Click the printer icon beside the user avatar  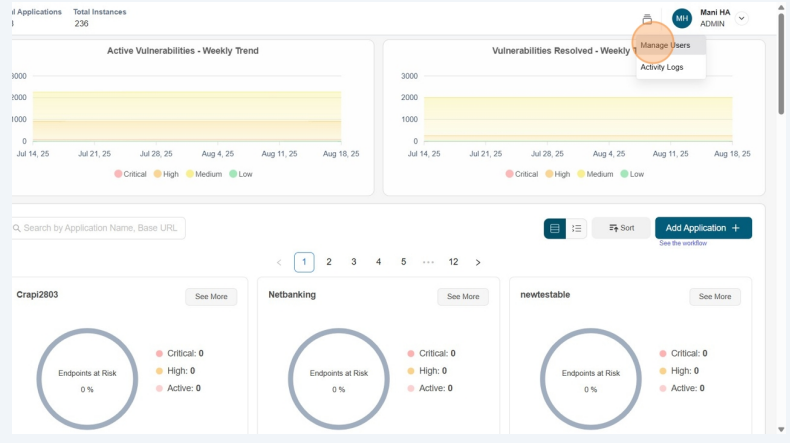pyautogui.click(x=647, y=19)
